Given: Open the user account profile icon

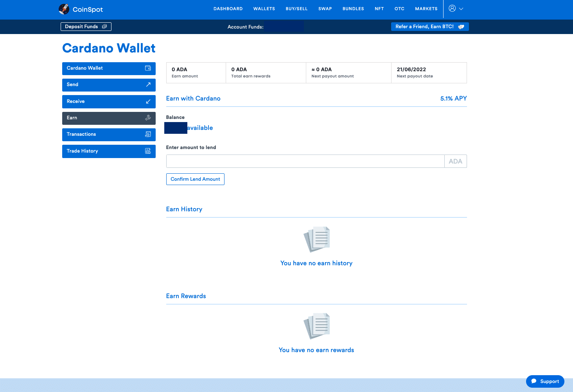Looking at the screenshot, I should coord(452,8).
